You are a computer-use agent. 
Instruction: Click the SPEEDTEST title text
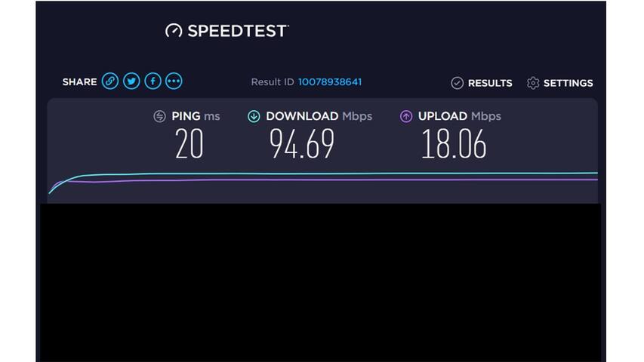(238, 31)
